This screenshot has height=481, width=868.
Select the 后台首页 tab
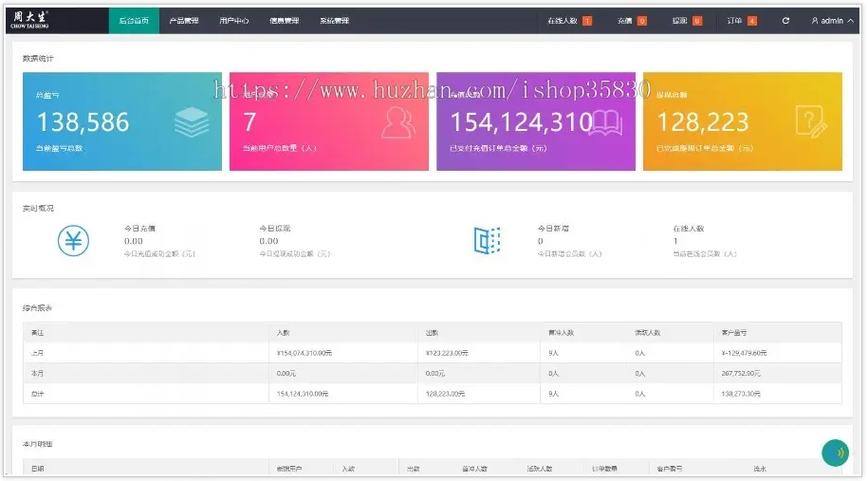tap(134, 21)
